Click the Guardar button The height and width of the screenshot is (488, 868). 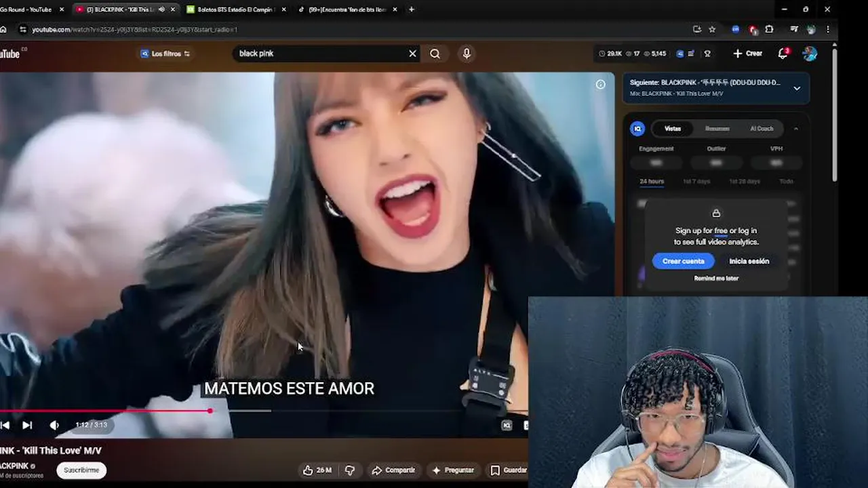tap(508, 470)
